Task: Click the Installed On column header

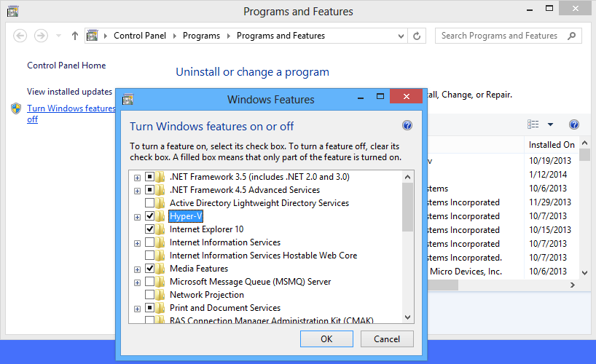Action: tap(552, 144)
